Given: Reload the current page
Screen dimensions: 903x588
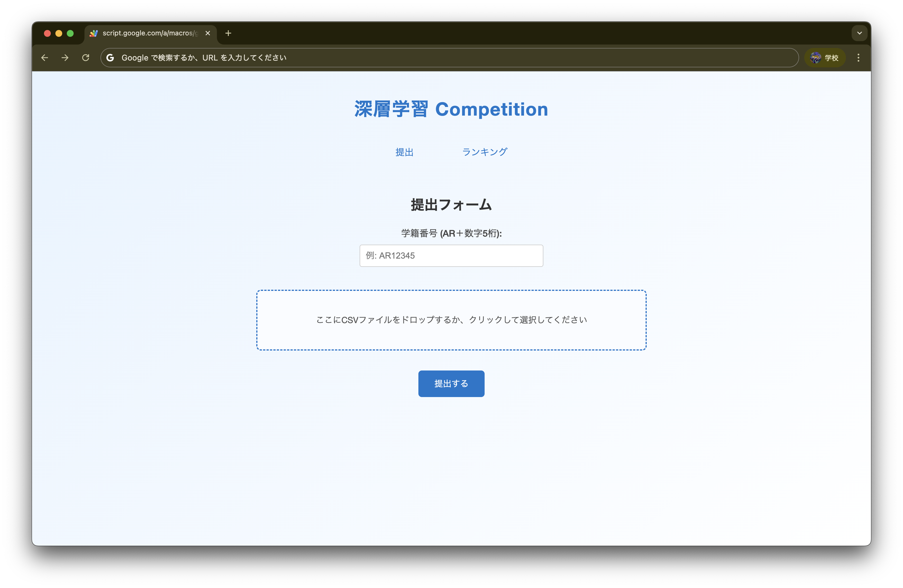Looking at the screenshot, I should click(86, 58).
